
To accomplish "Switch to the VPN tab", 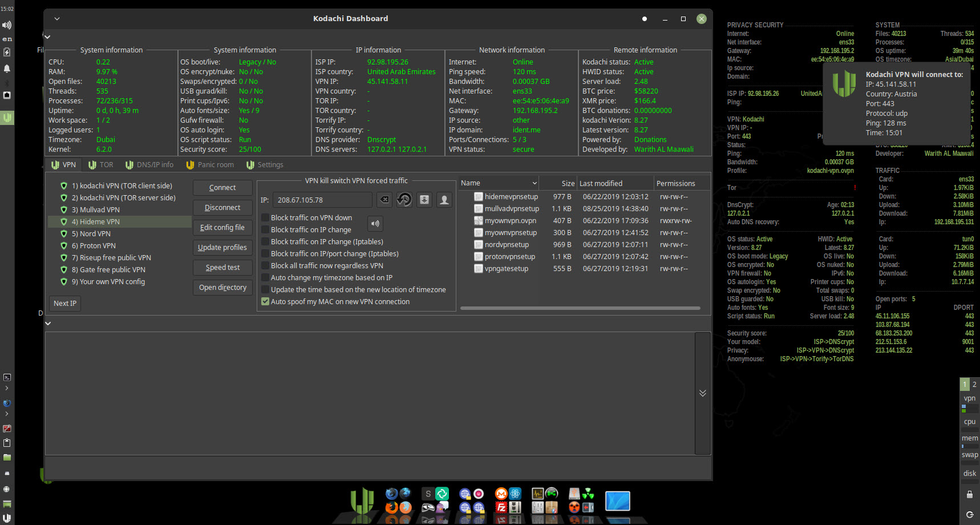I will click(63, 165).
